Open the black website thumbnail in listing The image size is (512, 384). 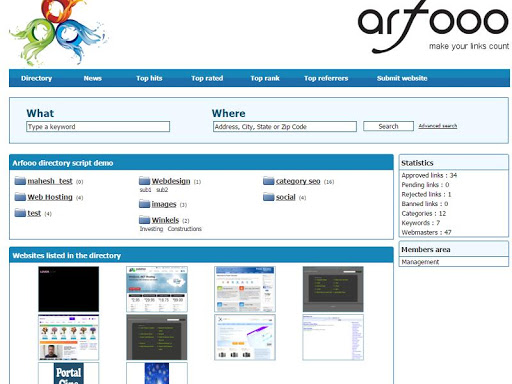[68, 289]
